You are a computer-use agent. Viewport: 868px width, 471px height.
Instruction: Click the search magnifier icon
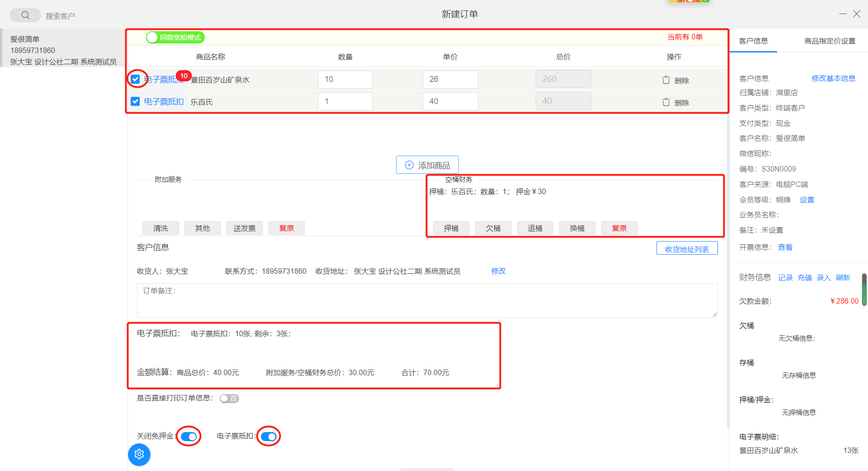coord(25,15)
